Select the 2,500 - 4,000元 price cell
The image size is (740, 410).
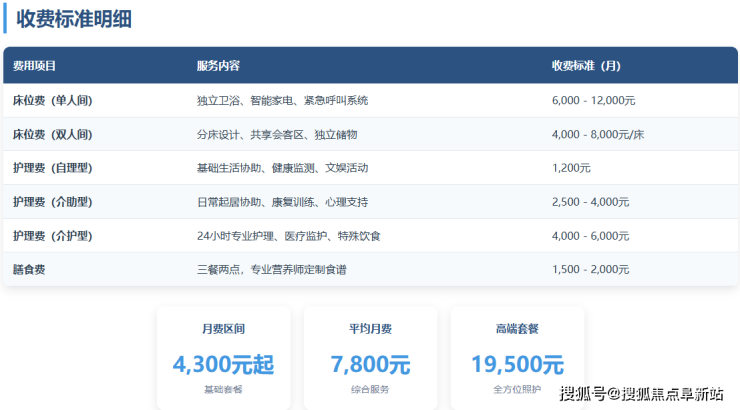[x=590, y=202]
